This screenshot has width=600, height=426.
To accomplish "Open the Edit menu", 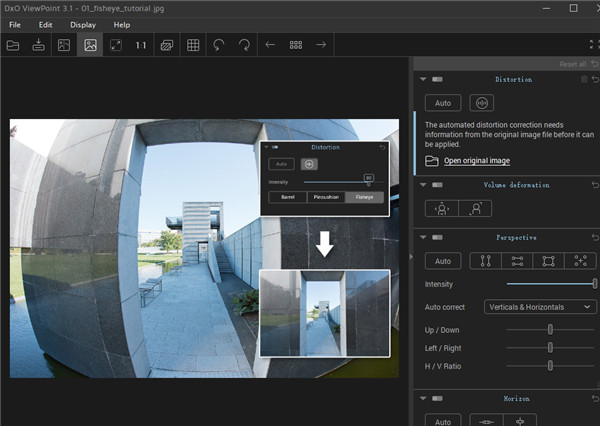I will [46, 24].
